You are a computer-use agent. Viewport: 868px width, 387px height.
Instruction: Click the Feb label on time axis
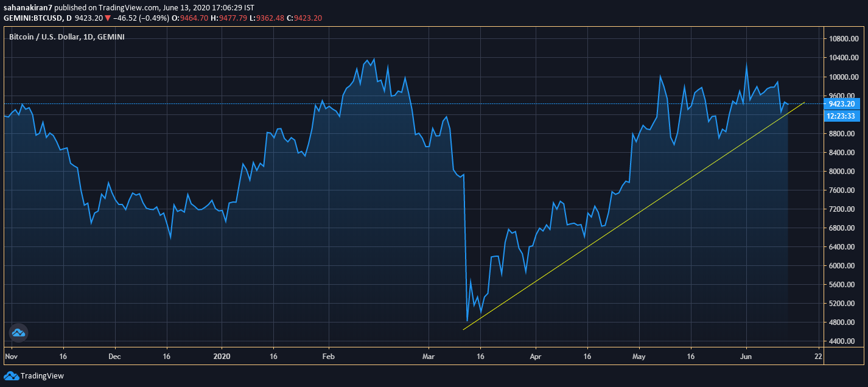point(329,355)
